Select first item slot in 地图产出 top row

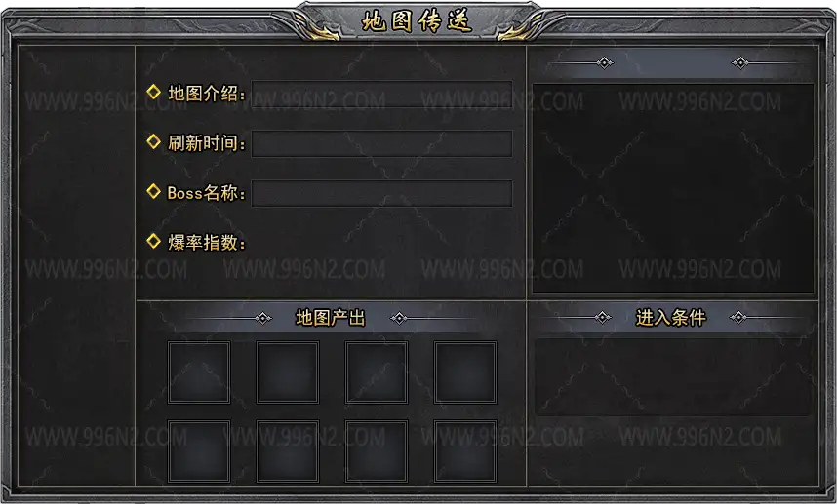(199, 372)
